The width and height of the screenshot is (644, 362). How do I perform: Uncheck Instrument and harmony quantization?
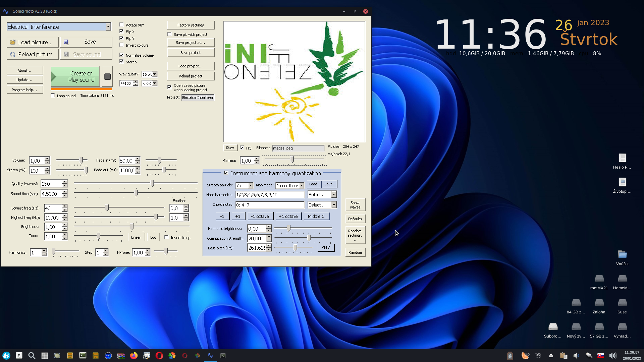pyautogui.click(x=226, y=173)
